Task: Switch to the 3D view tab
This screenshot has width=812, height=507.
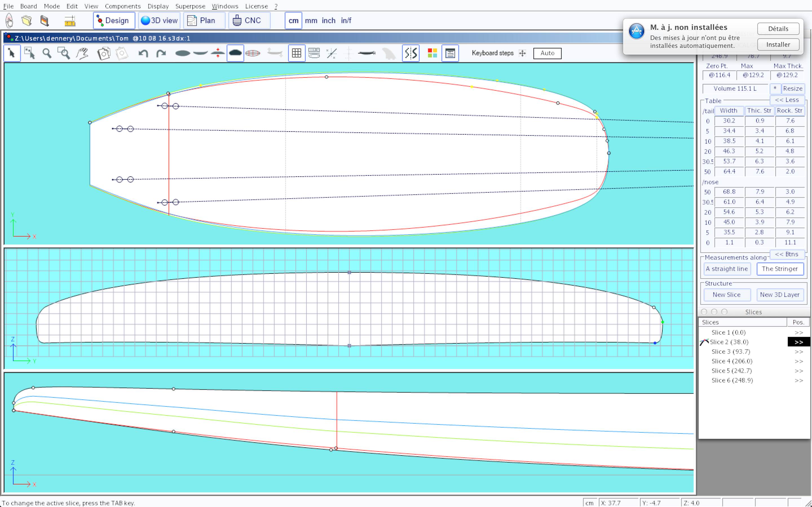Action: tap(159, 21)
